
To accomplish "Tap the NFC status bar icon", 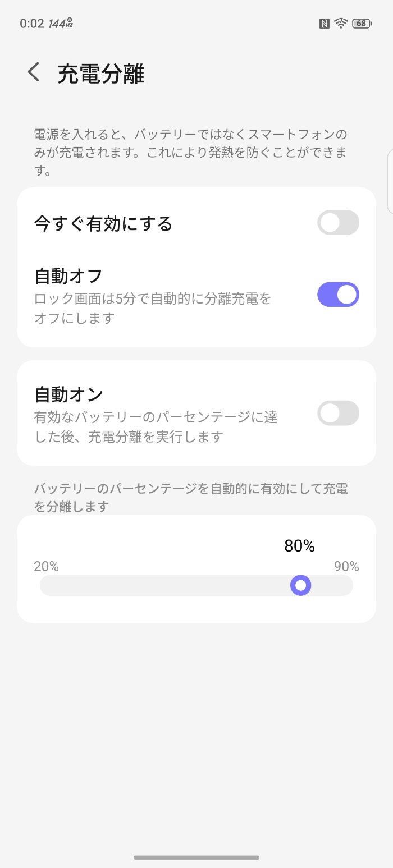I will pos(324,23).
